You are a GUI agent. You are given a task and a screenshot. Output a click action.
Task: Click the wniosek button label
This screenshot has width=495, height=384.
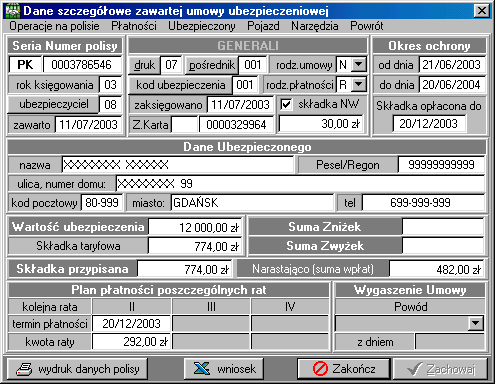236,369
